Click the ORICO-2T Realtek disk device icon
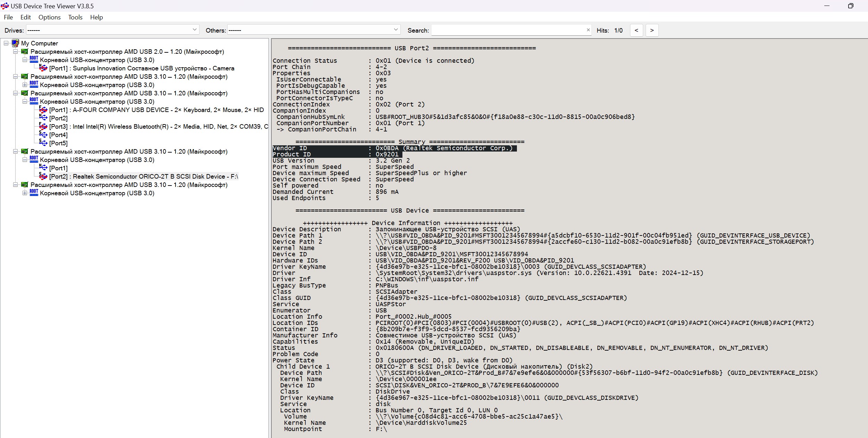The height and width of the screenshot is (438, 868). click(43, 177)
